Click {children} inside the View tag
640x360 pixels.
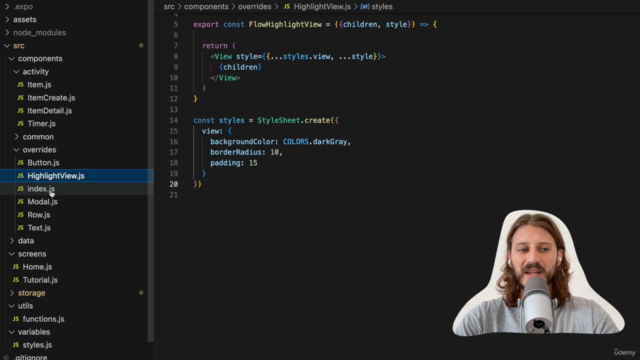pos(240,67)
